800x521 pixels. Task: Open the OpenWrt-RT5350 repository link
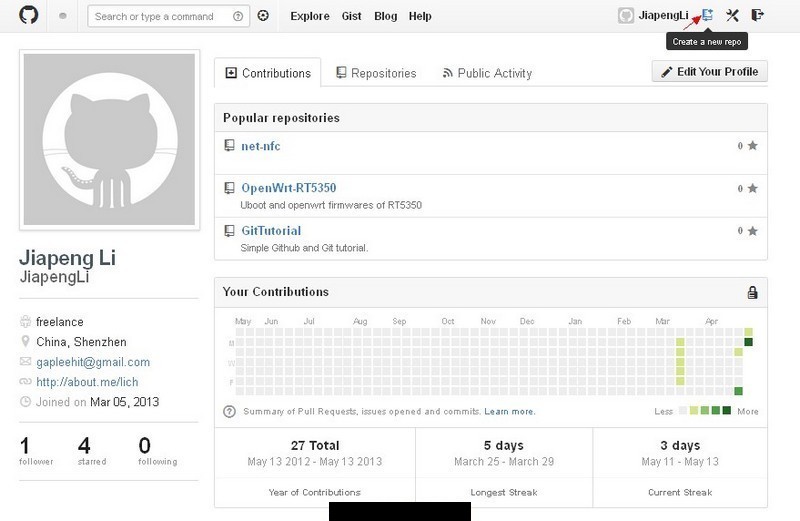pos(289,188)
